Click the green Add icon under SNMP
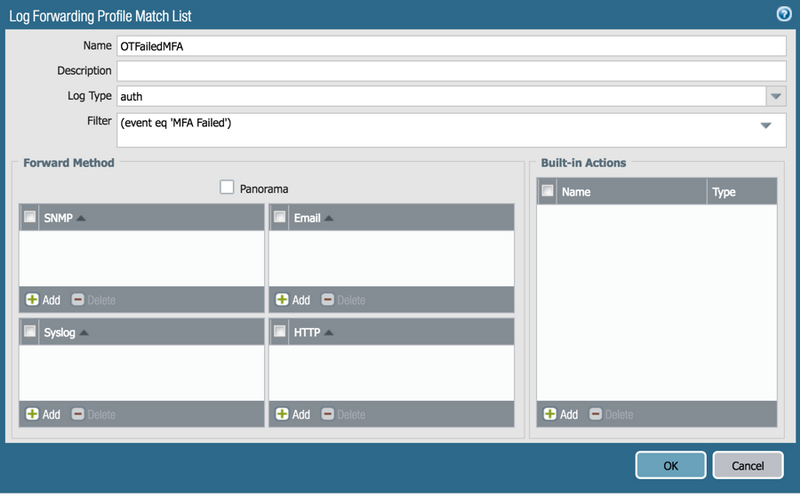Viewport: 800px width, 494px height. coord(32,300)
